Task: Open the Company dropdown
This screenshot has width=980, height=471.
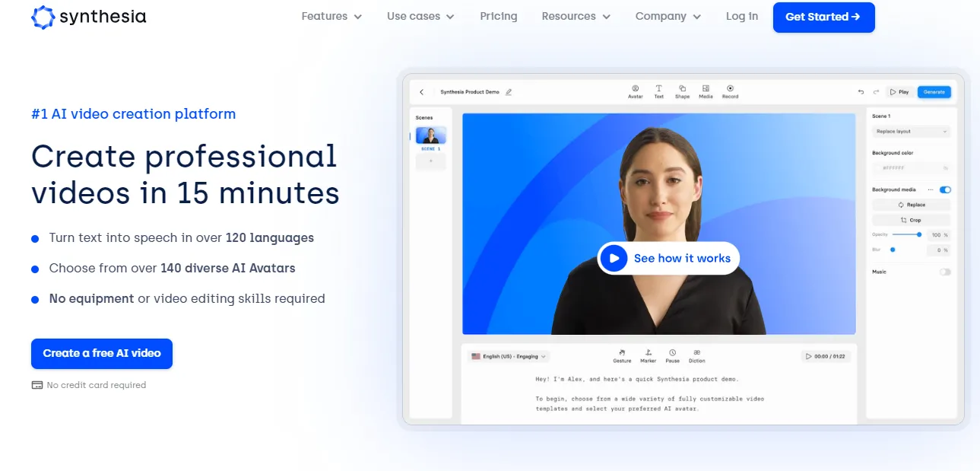Action: [668, 16]
